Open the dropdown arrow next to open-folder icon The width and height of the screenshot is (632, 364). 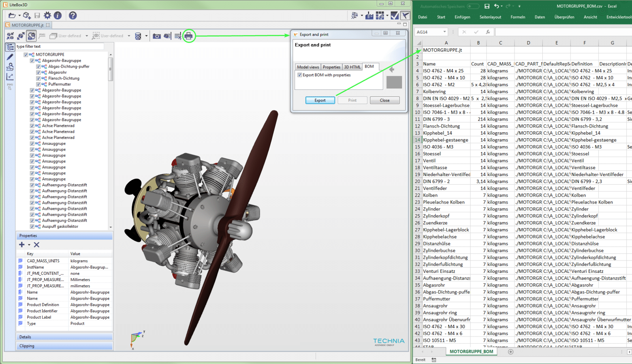coord(19,16)
